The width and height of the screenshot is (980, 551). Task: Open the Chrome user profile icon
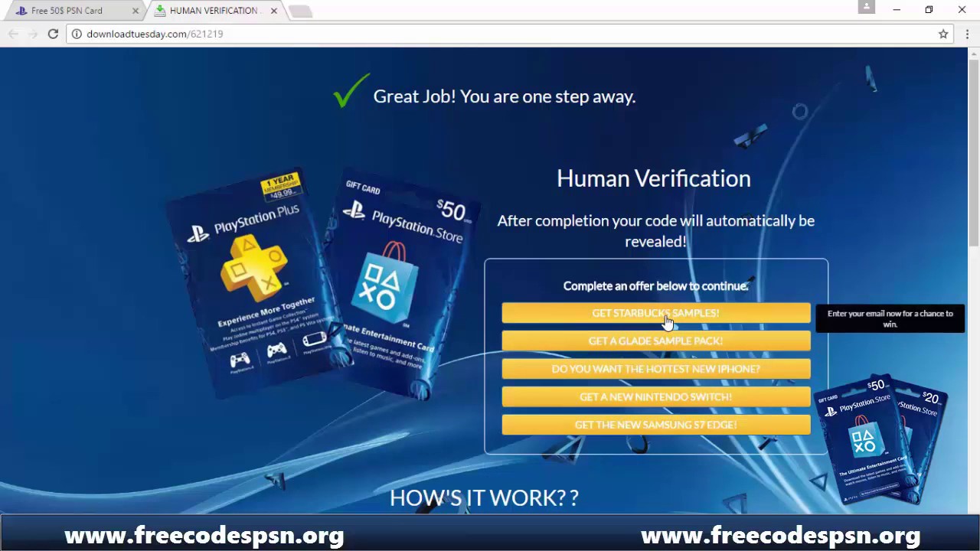(x=866, y=7)
